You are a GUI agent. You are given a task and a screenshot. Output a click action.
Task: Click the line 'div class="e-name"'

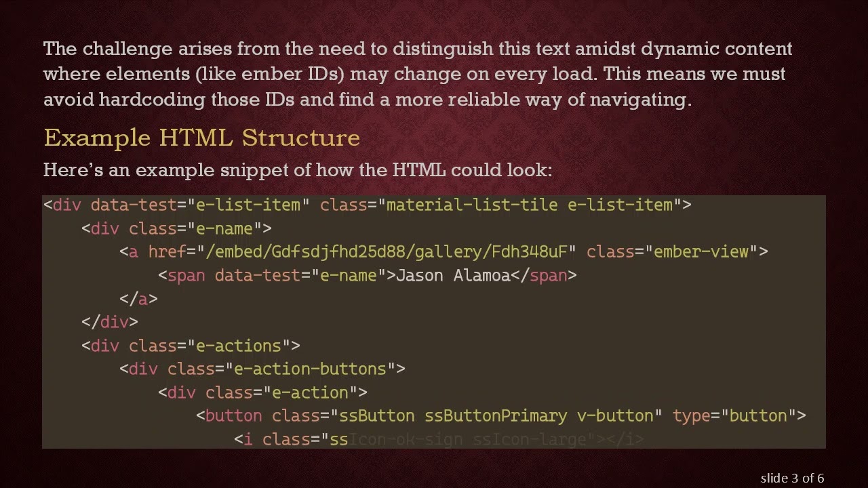[176, 228]
